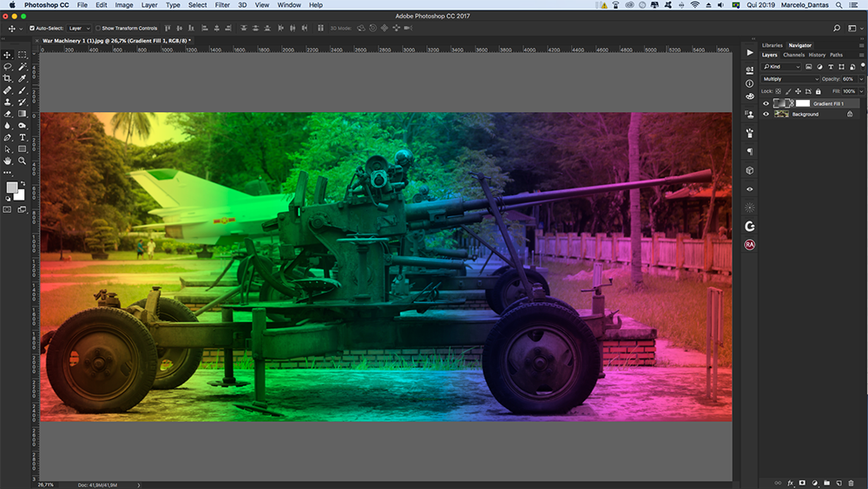Select the Zoom tool
This screenshot has height=489, width=868.
pyautogui.click(x=23, y=161)
